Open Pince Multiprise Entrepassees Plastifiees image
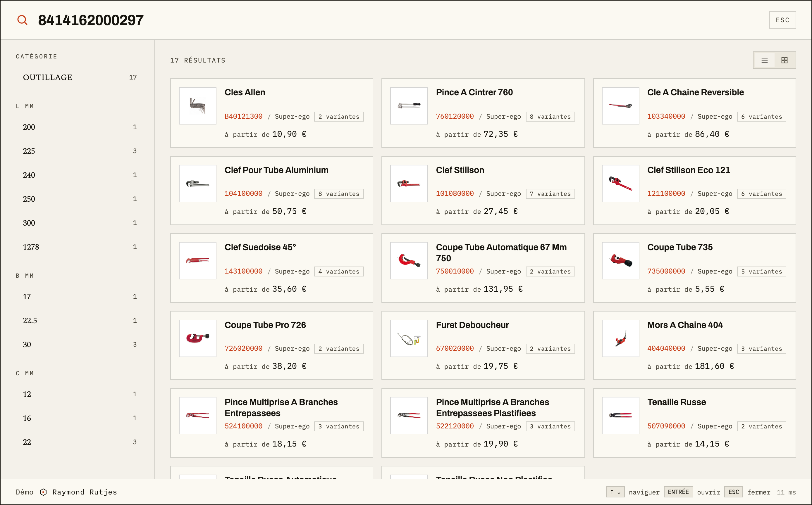The image size is (812, 505). tap(409, 416)
